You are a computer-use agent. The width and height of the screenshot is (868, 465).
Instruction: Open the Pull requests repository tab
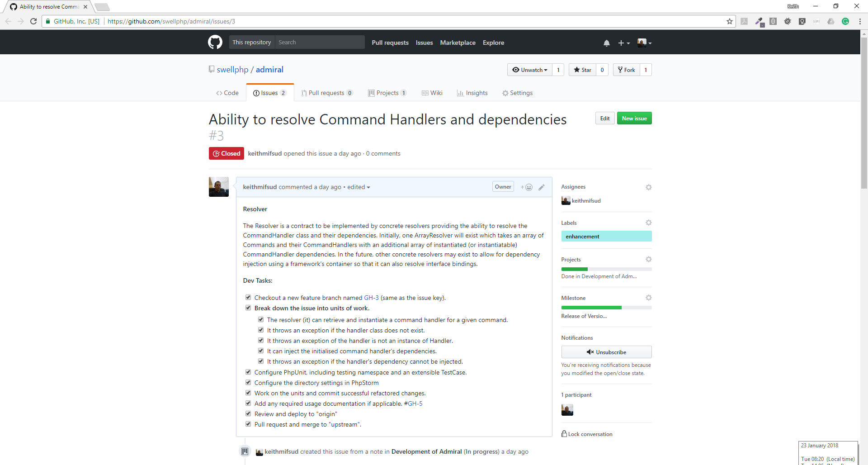pyautogui.click(x=327, y=93)
